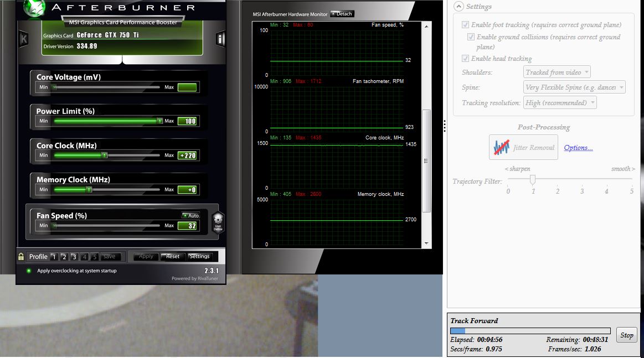
Task: Open Afterburner Settings
Action: tap(199, 256)
